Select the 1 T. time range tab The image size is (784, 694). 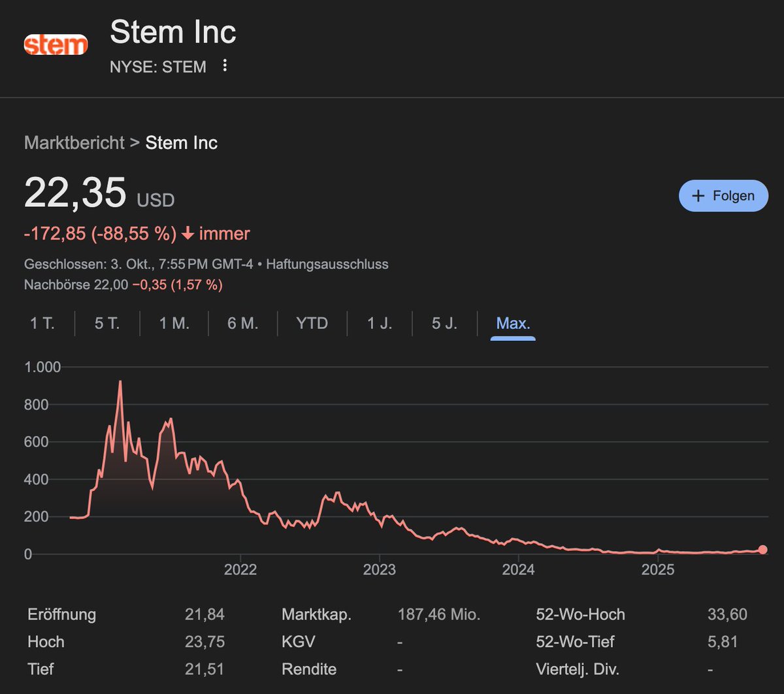pos(42,323)
